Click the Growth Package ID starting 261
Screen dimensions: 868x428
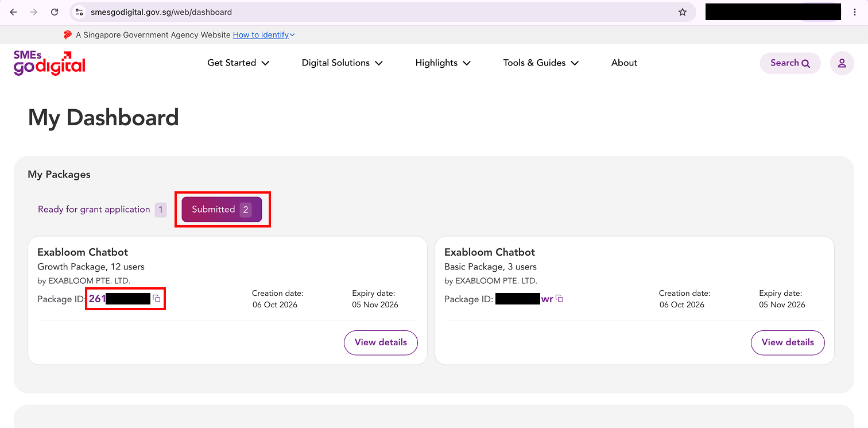(x=119, y=299)
